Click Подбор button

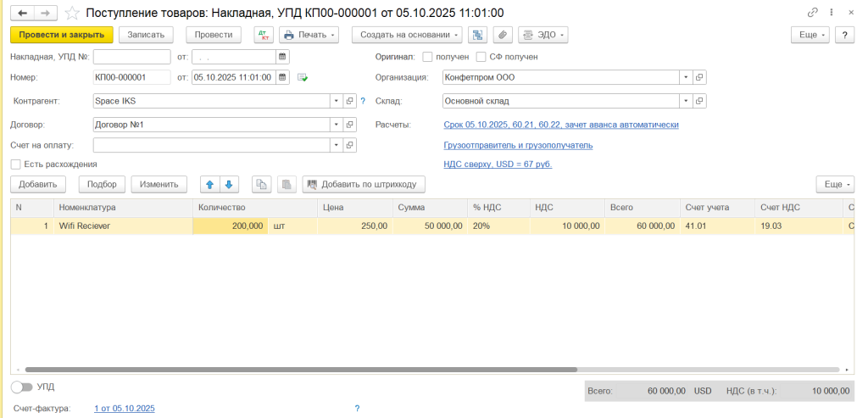pos(102,184)
